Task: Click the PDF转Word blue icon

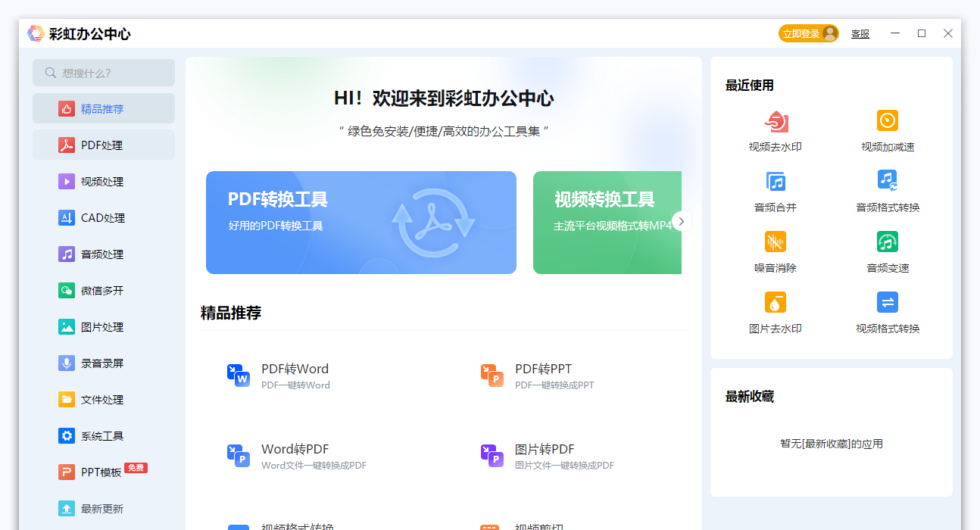Action: 239,376
